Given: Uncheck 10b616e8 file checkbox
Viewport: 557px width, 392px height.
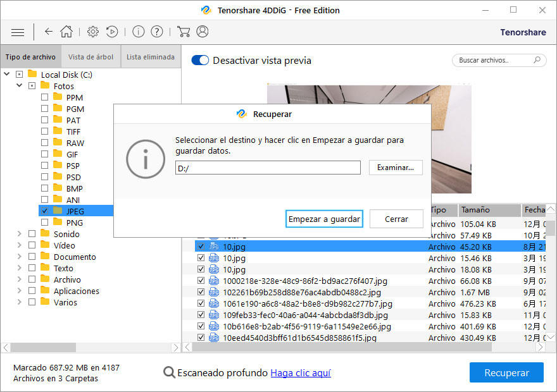Looking at the screenshot, I should (201, 326).
